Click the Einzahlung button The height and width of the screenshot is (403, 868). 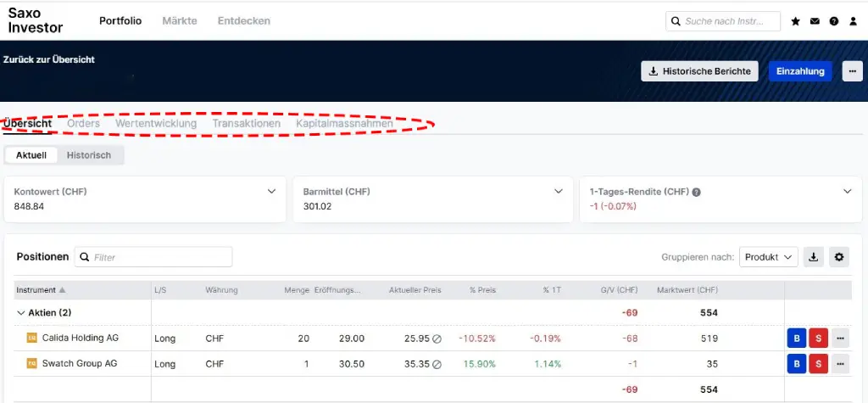(x=800, y=71)
